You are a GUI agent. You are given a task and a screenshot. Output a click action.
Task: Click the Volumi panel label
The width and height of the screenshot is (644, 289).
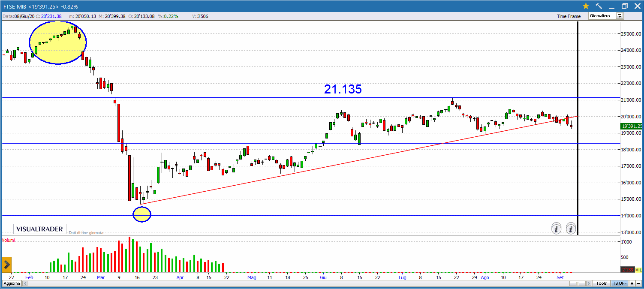tap(8, 240)
